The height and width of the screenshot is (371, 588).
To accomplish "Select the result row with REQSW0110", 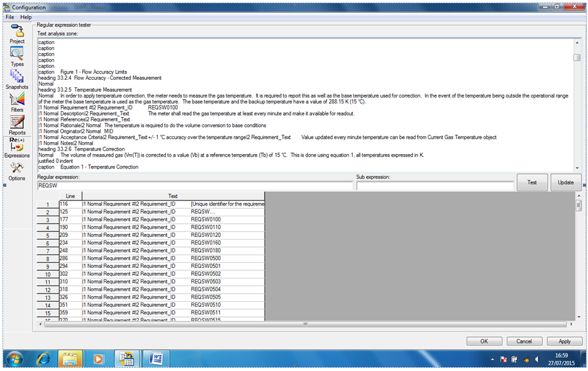I will (x=151, y=228).
